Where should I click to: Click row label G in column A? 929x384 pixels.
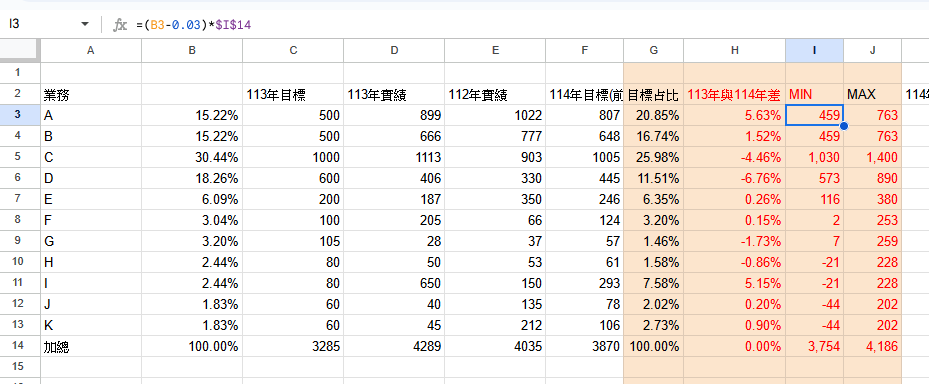[x=91, y=241]
